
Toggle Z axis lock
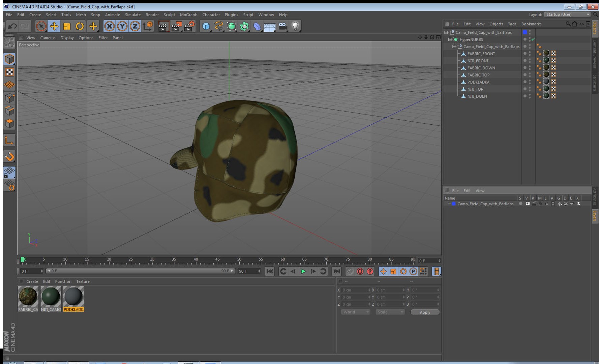135,26
